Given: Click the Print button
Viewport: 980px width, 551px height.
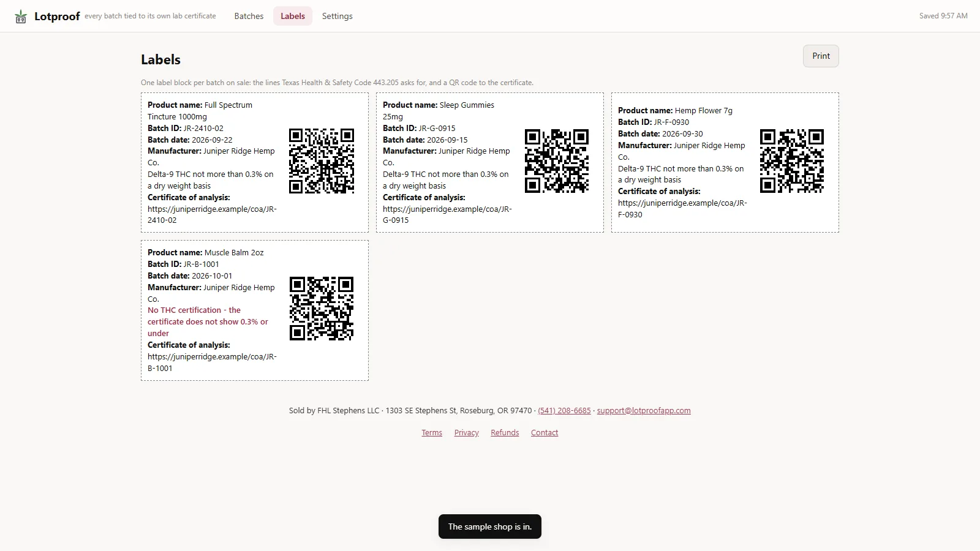Looking at the screenshot, I should coord(821,56).
